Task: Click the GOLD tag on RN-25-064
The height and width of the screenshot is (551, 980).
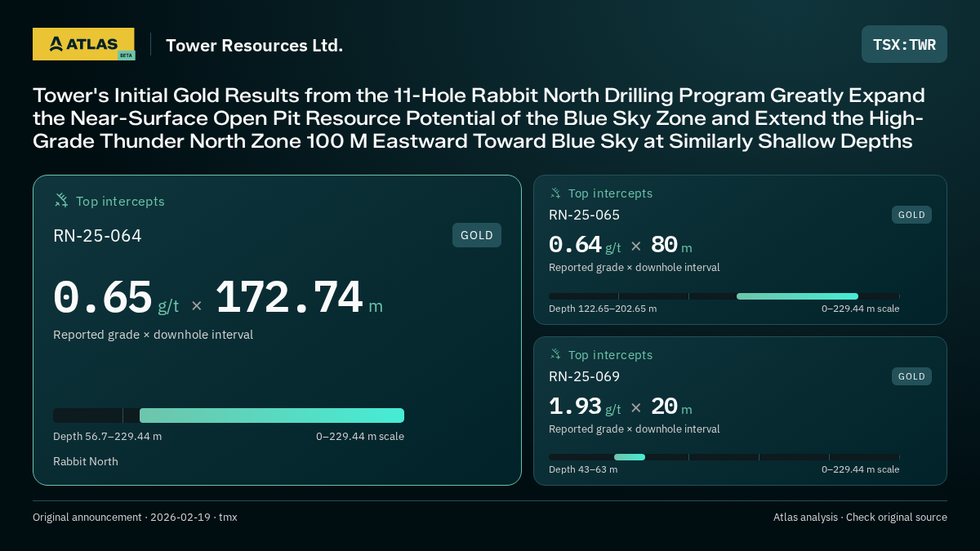Action: click(x=477, y=235)
